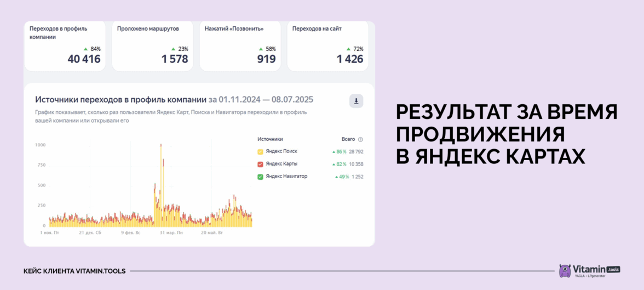
Task: Click the Яндекс Карты total 10 358
Action: coord(356,164)
